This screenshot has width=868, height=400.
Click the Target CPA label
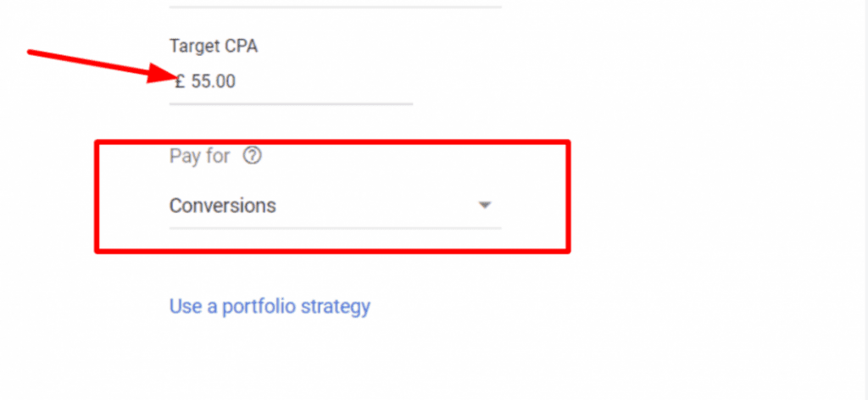point(213,47)
